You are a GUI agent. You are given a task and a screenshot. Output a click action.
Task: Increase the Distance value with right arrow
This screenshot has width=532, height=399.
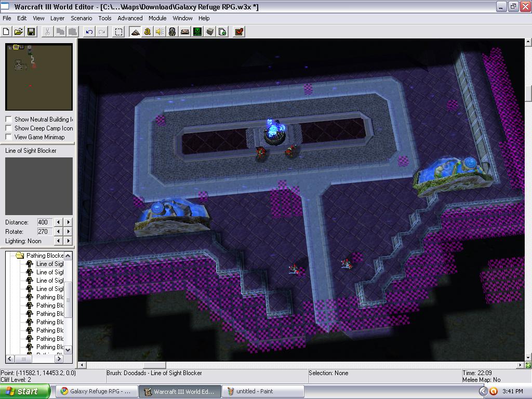69,222
